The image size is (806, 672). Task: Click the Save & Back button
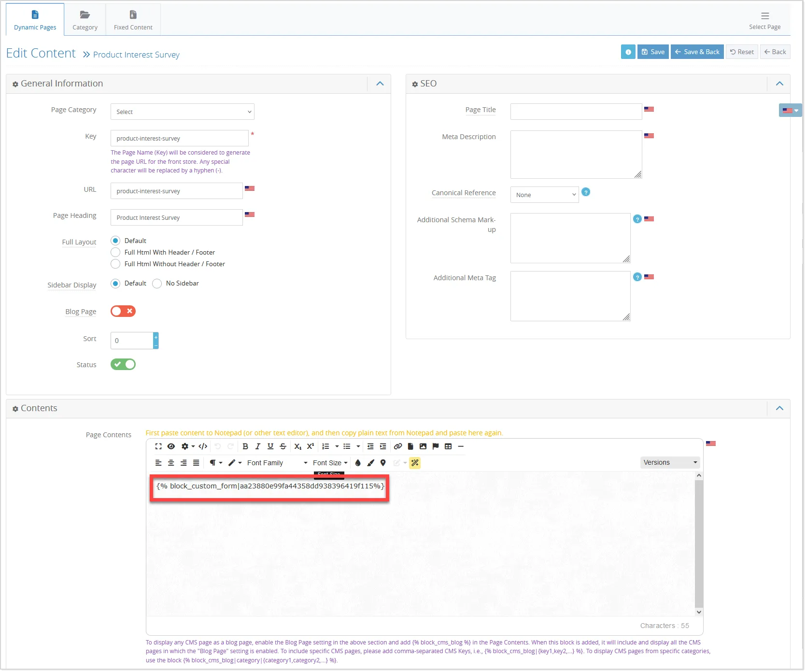coord(697,52)
